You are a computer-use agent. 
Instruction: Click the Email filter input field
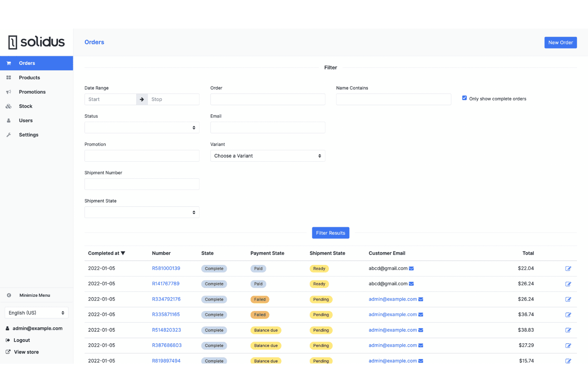click(268, 127)
